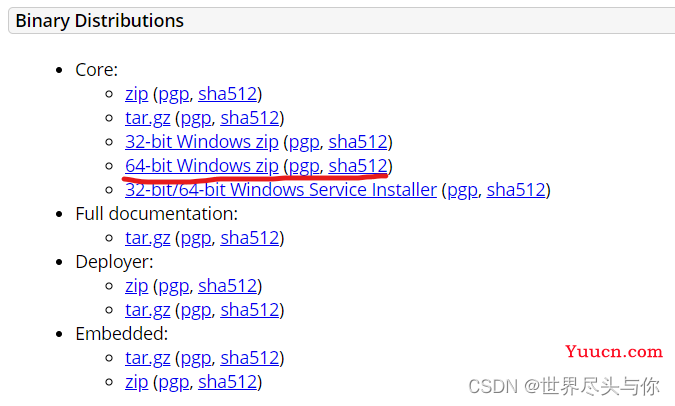Download the Deployer zip file
675x406 pixels.
pos(136,286)
